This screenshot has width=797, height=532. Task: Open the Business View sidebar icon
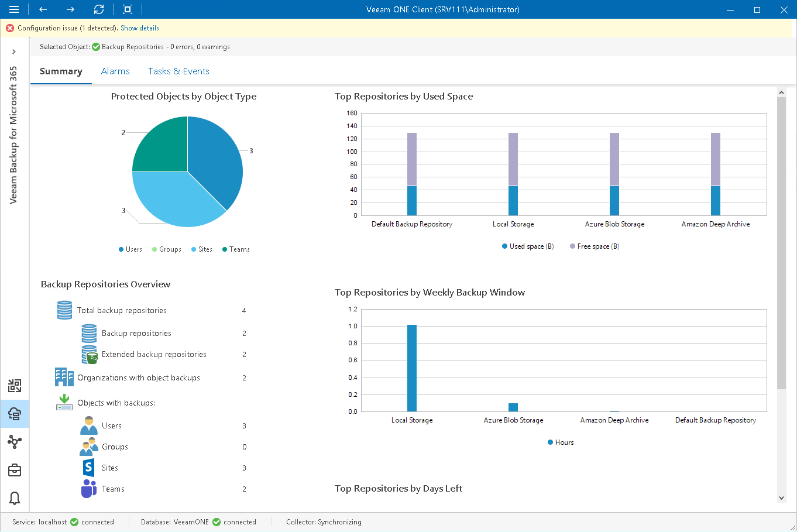(15, 442)
